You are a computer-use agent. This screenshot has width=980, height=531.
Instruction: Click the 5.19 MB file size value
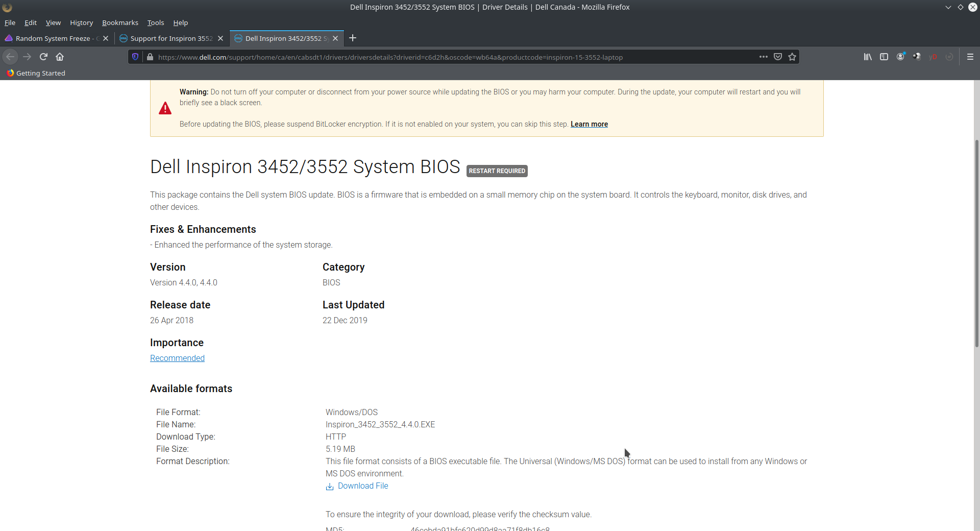coord(340,449)
